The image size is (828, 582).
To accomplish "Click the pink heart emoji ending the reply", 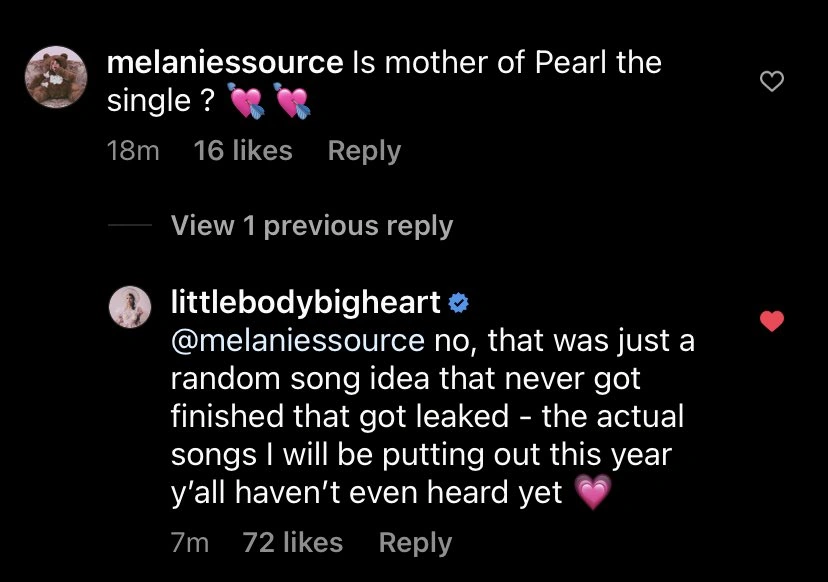I will tap(593, 493).
